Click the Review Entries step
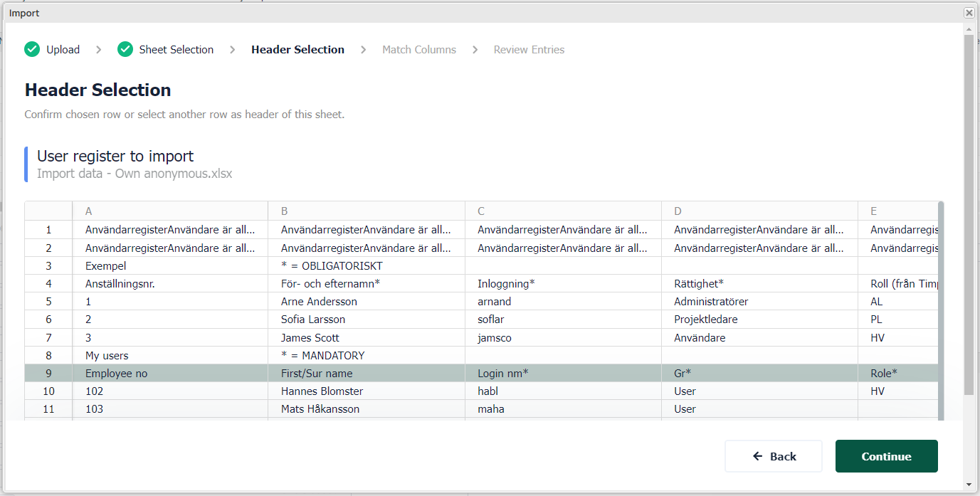The width and height of the screenshot is (980, 496). coord(529,50)
